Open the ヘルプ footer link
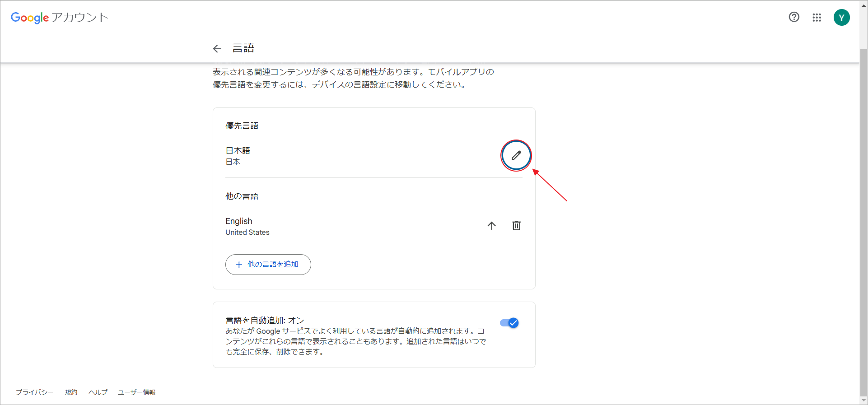This screenshot has height=405, width=868. tap(98, 392)
